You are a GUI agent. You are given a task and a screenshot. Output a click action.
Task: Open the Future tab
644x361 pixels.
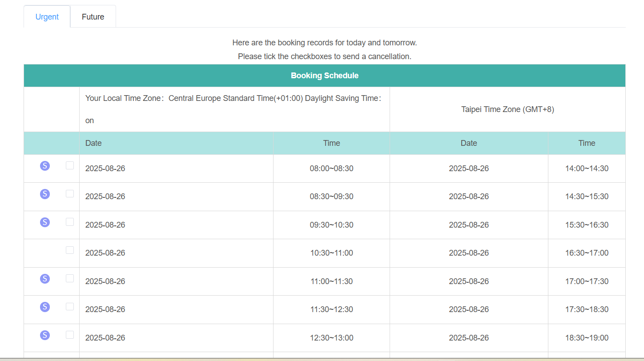93,17
